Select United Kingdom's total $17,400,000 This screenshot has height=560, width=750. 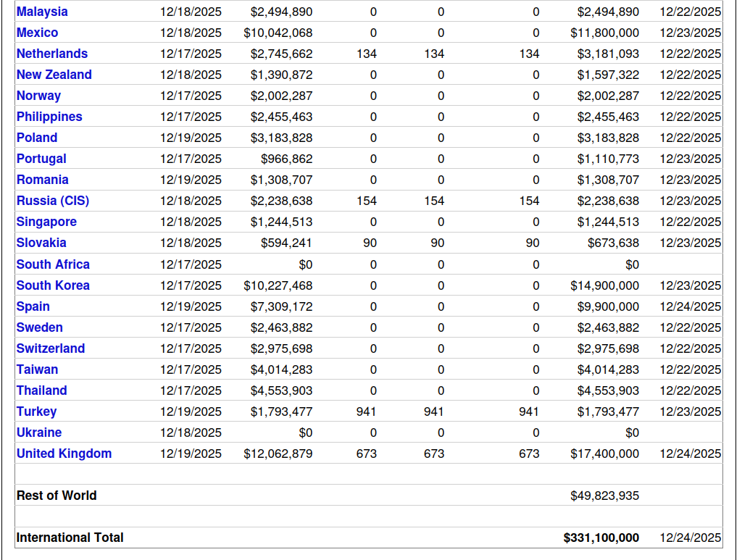[x=604, y=454]
